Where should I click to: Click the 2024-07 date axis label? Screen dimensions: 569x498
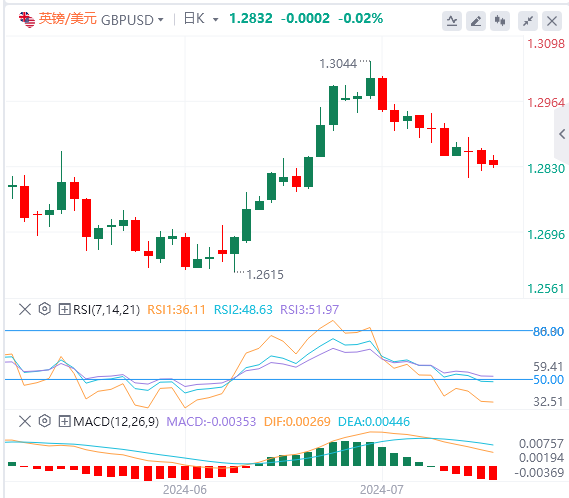(x=381, y=490)
